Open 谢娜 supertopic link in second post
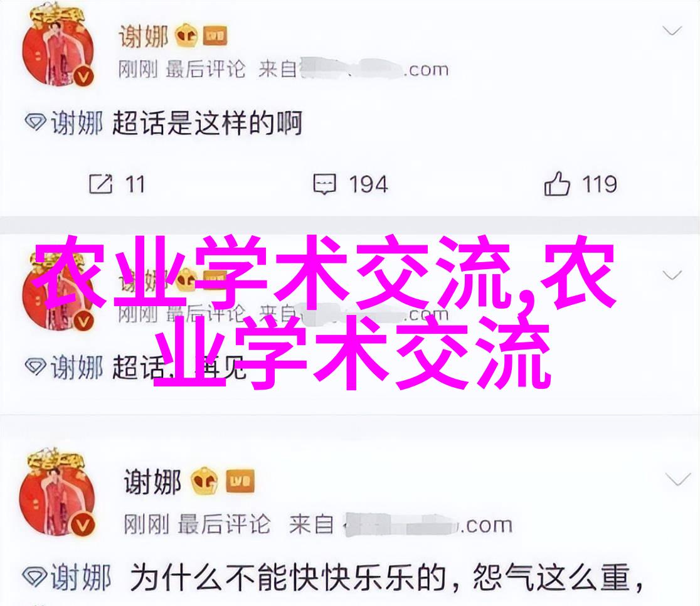This screenshot has height=606, width=700. click(77, 367)
